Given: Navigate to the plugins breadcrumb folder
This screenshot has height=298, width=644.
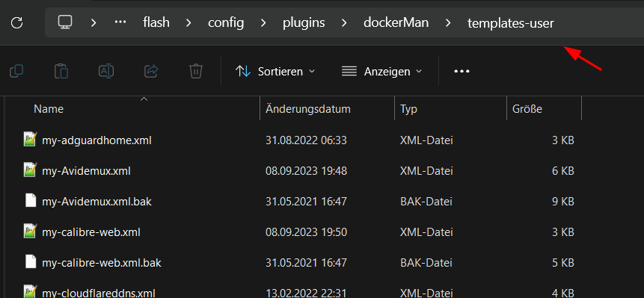Looking at the screenshot, I should [304, 22].
